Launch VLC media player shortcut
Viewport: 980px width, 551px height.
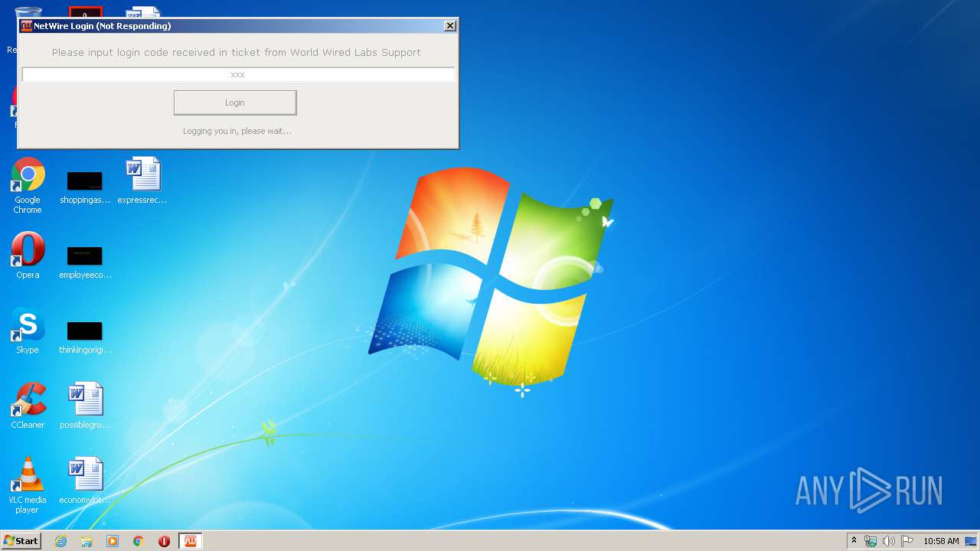tap(28, 486)
